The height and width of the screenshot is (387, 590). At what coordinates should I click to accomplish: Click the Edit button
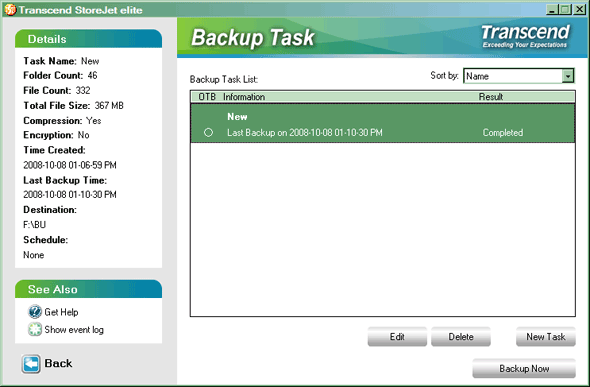(397, 337)
